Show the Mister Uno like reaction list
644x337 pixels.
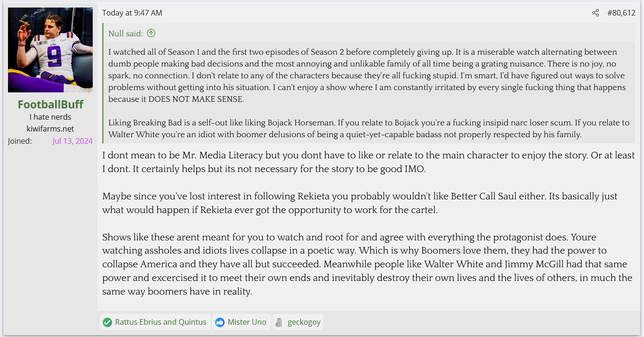pyautogui.click(x=247, y=322)
